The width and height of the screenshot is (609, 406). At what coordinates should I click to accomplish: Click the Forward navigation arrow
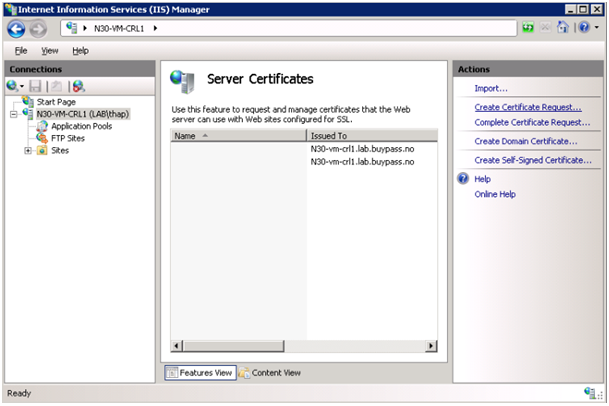point(38,29)
